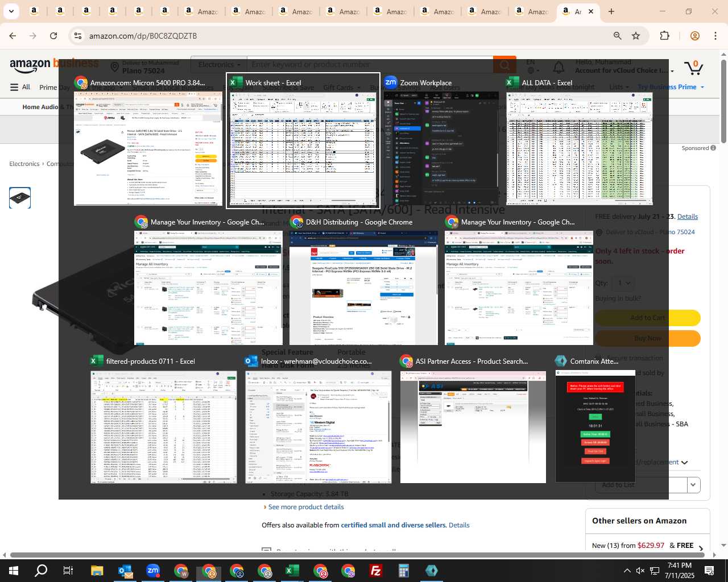Open Excel from the taskbar

[292, 571]
